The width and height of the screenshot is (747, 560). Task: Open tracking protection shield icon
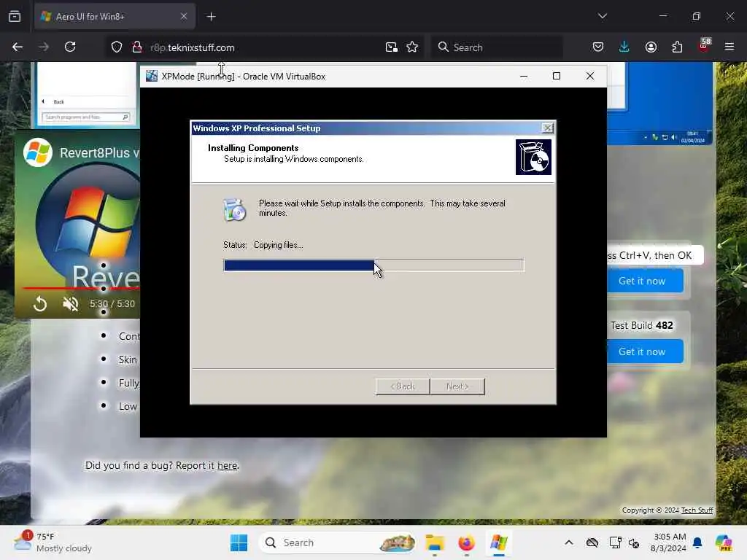[x=117, y=47]
